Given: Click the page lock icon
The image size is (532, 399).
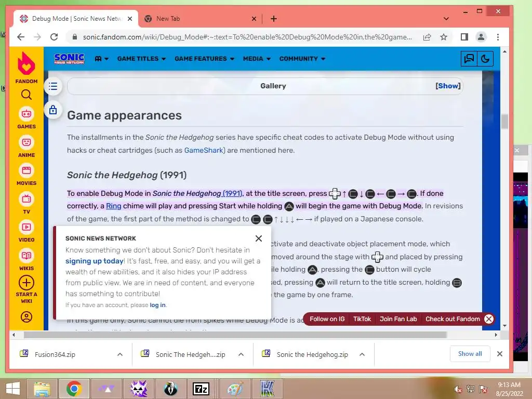Looking at the screenshot, I should (53, 110).
